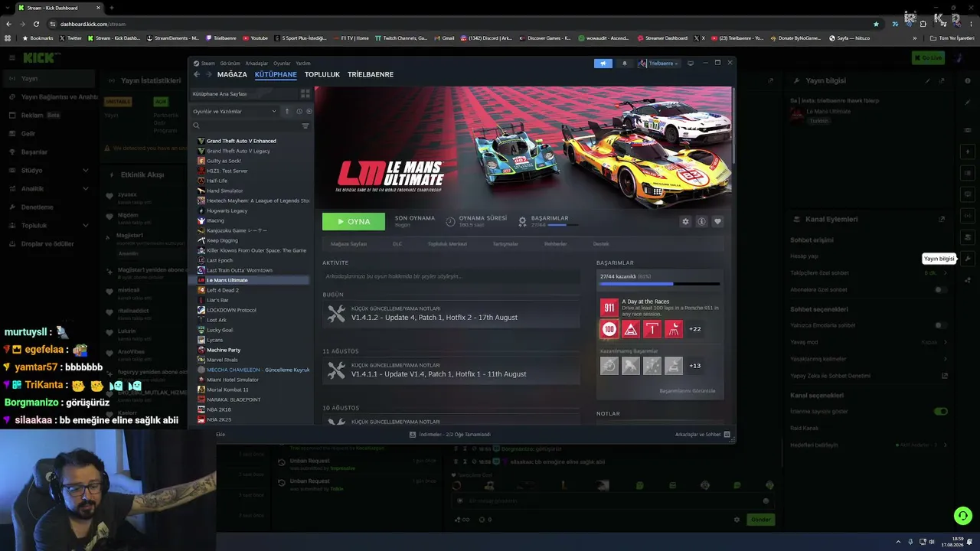The height and width of the screenshot is (551, 980).
Task: Open Arkadaşlar menu in Steam
Action: click(256, 64)
